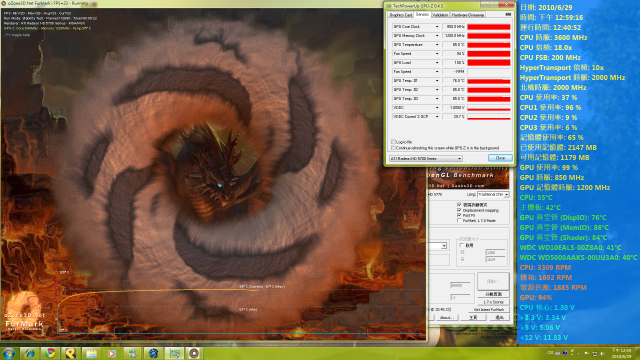Screen dimensions: 640x360
Task: Enable FurMark 1.7.0 Mode checkbox
Action: coord(459,220)
